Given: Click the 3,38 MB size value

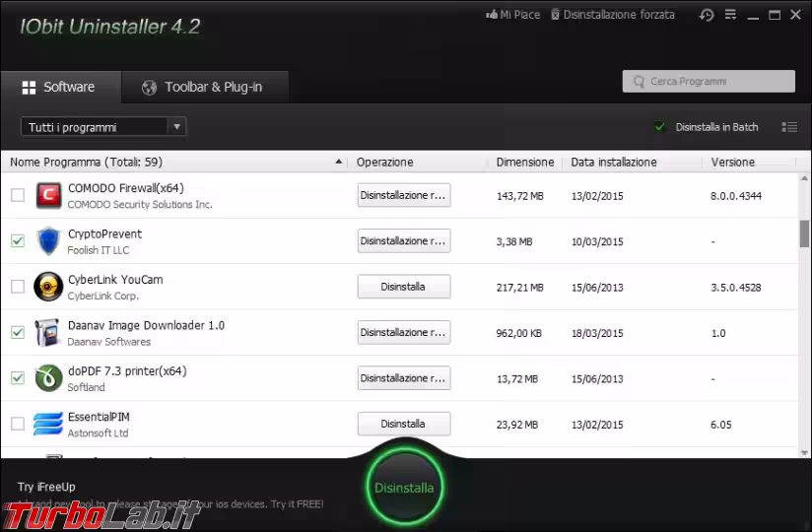Looking at the screenshot, I should (x=514, y=241).
